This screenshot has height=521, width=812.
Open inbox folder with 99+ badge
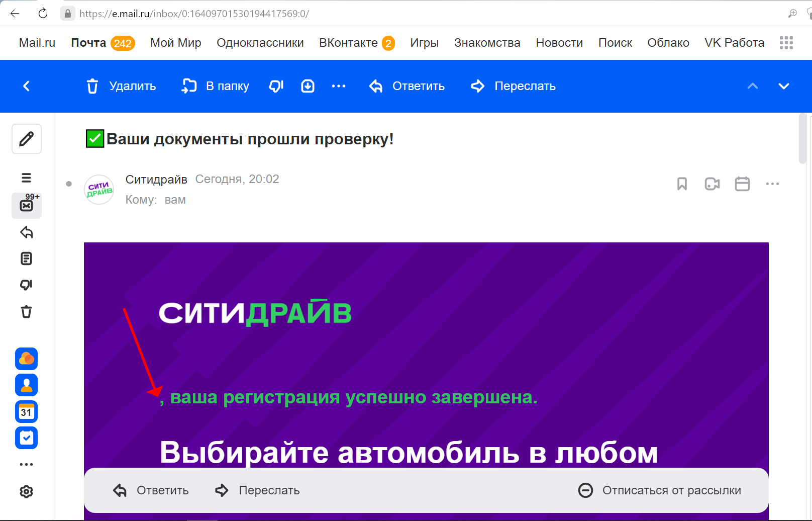(27, 205)
